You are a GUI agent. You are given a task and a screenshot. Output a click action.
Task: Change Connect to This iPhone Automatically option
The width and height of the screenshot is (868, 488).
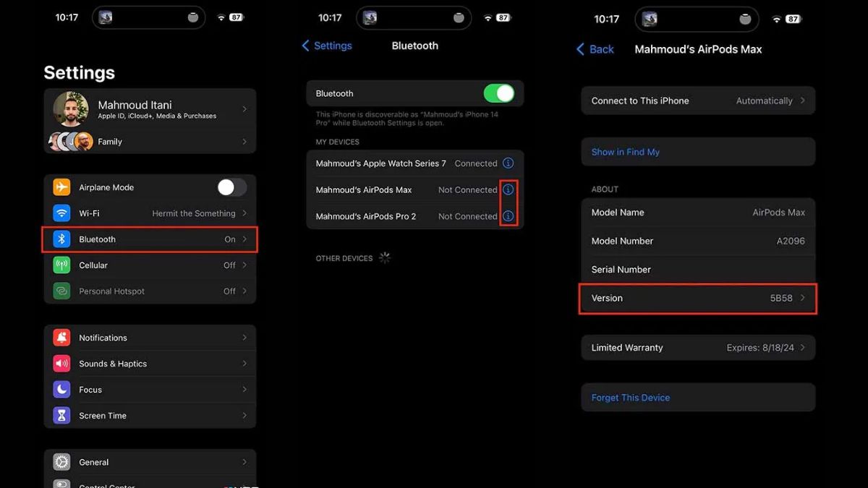coord(698,100)
